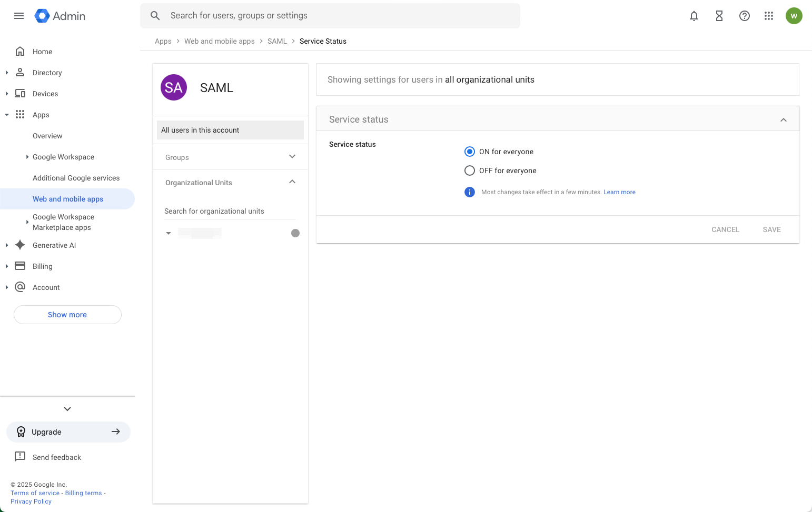This screenshot has height=512, width=812.
Task: Expand the Groups section
Action: (x=292, y=156)
